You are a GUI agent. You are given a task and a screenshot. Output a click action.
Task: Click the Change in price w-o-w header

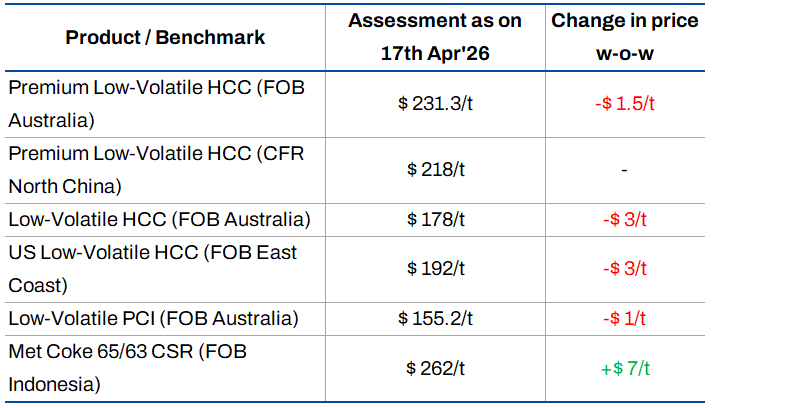[x=624, y=36]
